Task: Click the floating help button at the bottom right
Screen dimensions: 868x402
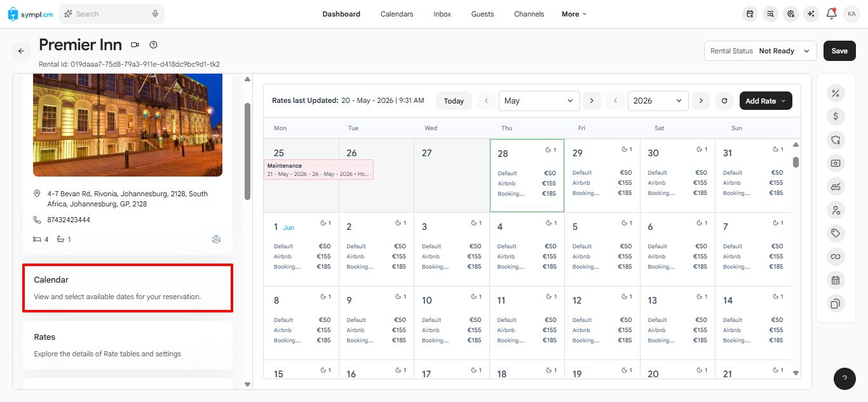Action: (x=844, y=379)
